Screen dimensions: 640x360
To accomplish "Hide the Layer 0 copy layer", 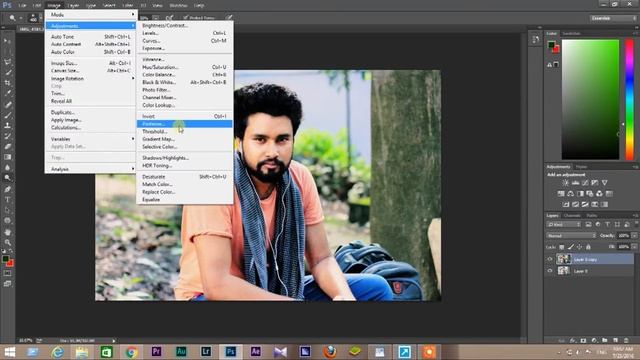I will [x=550, y=259].
